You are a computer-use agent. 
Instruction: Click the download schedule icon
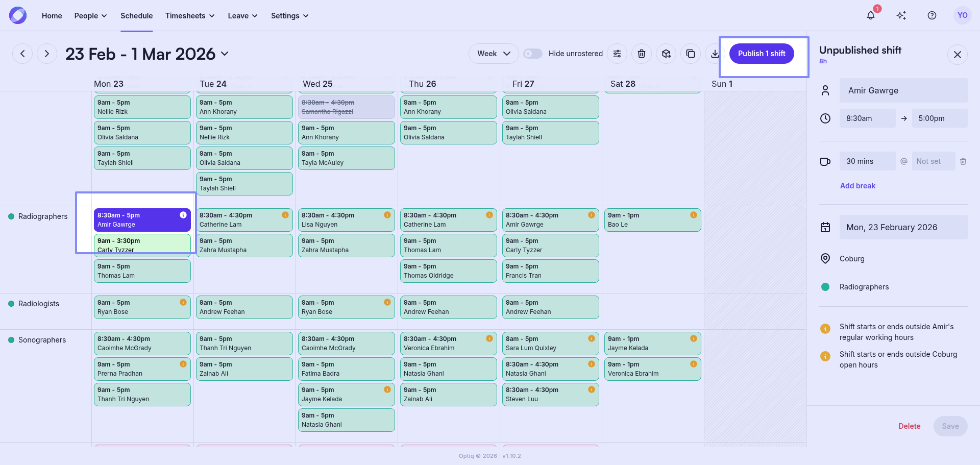715,54
